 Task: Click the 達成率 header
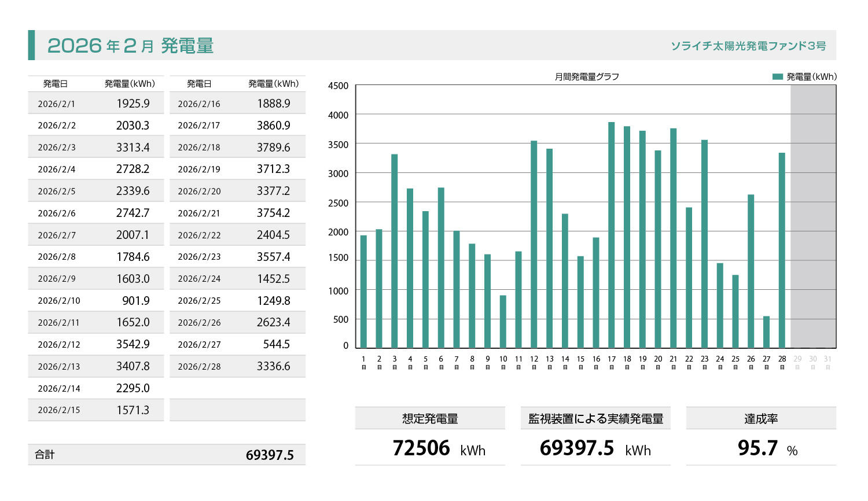(x=761, y=418)
